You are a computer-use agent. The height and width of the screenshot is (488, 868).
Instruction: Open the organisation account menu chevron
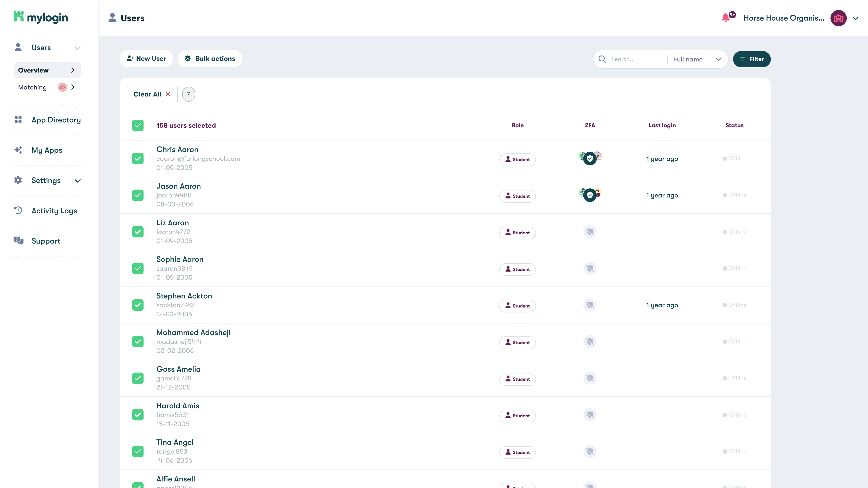click(856, 18)
